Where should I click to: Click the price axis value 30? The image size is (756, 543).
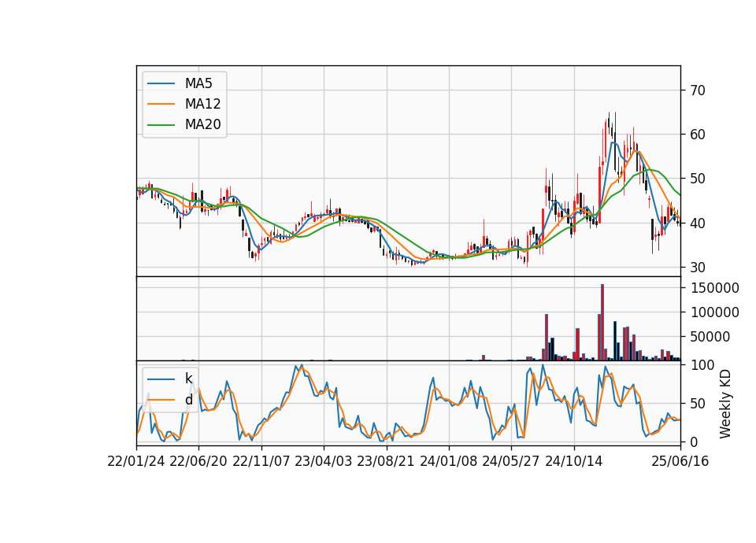[x=698, y=268]
